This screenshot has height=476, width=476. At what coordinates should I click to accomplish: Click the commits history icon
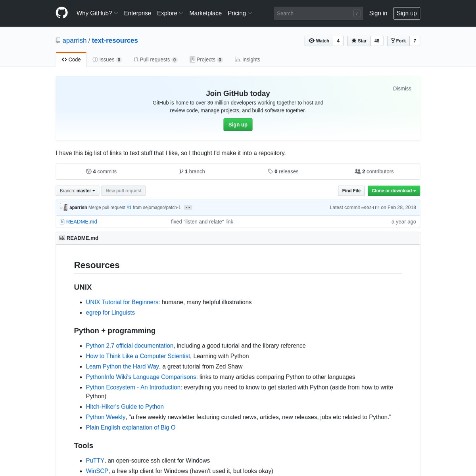[x=89, y=171]
